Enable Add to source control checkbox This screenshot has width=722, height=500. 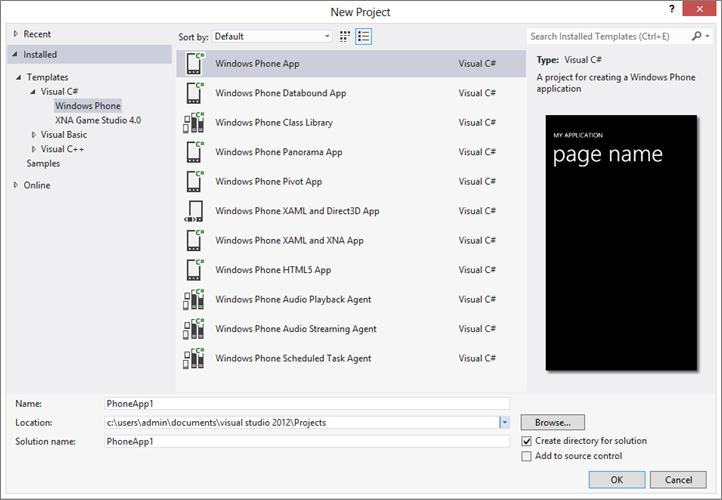click(526, 456)
